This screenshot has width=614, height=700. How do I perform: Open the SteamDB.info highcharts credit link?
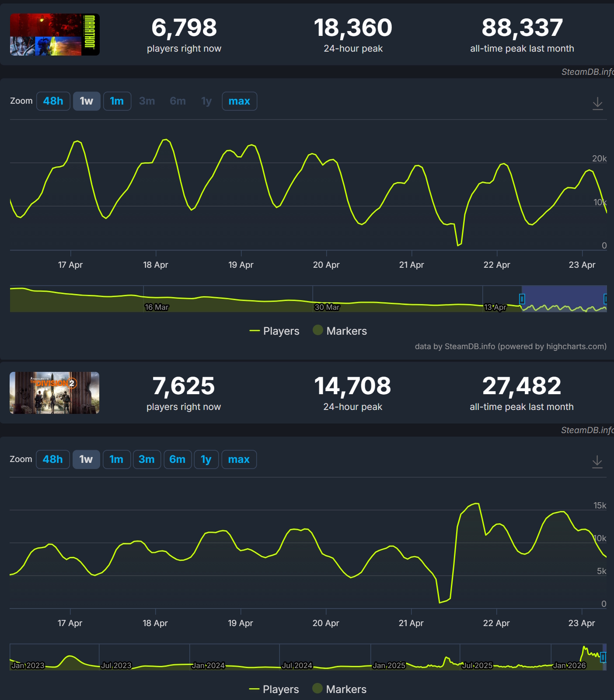(511, 346)
